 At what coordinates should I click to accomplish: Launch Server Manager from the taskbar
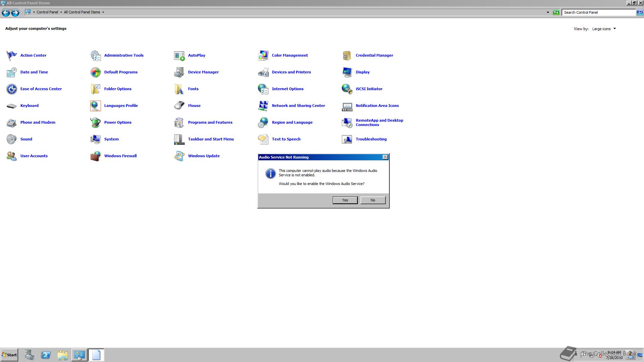click(x=29, y=355)
